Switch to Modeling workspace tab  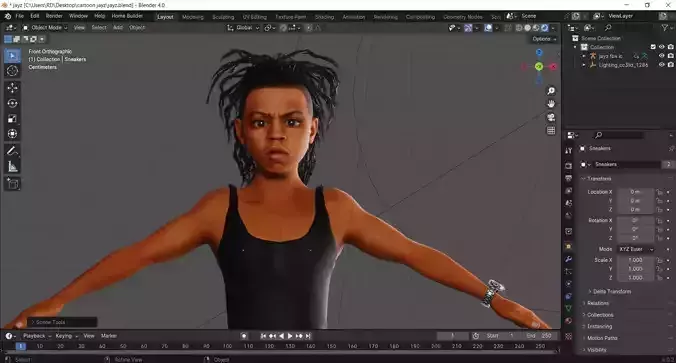pos(192,17)
